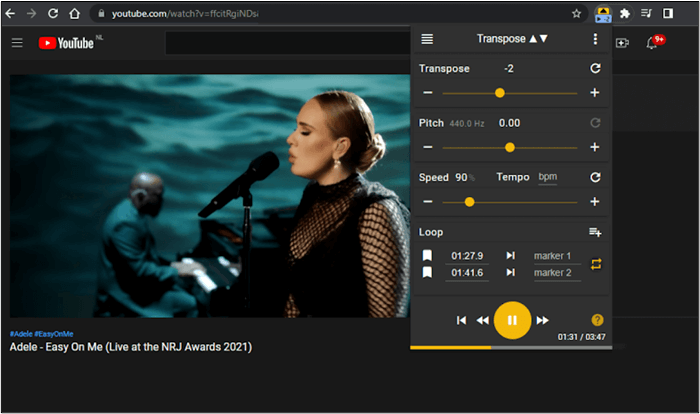The image size is (700, 414).
Task: Open the extensions puzzle piece menu
Action: click(x=625, y=14)
